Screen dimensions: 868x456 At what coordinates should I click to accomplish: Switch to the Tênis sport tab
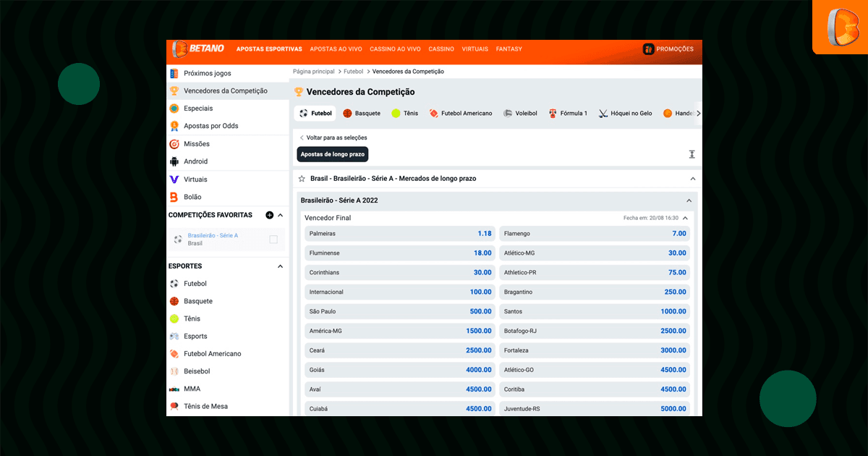(405, 114)
